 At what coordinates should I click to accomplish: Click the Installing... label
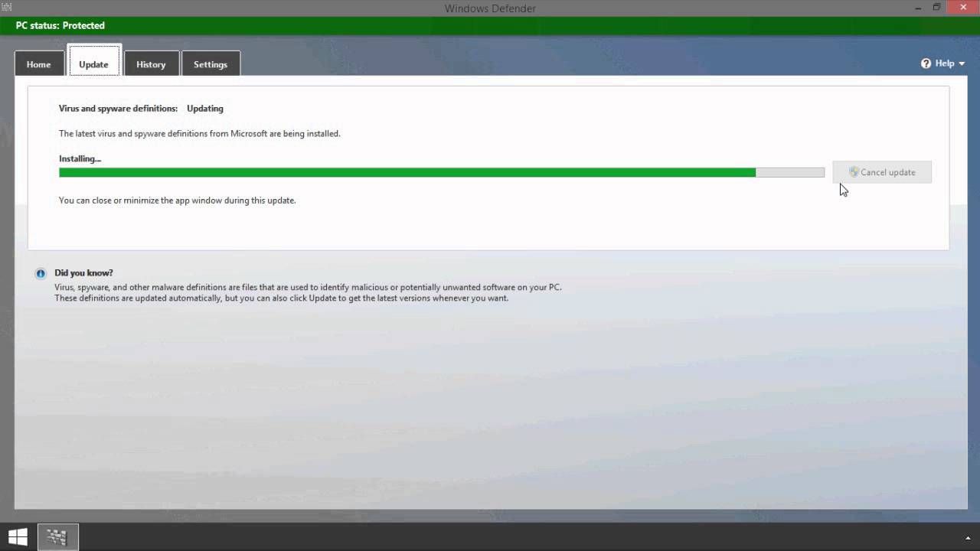[x=80, y=158]
